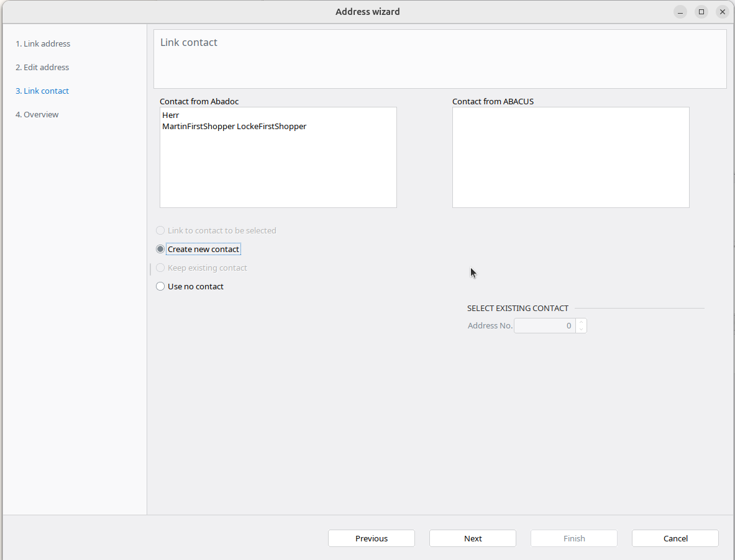Click the Herr line in Abadoc contact
735x560 pixels.
tap(171, 115)
